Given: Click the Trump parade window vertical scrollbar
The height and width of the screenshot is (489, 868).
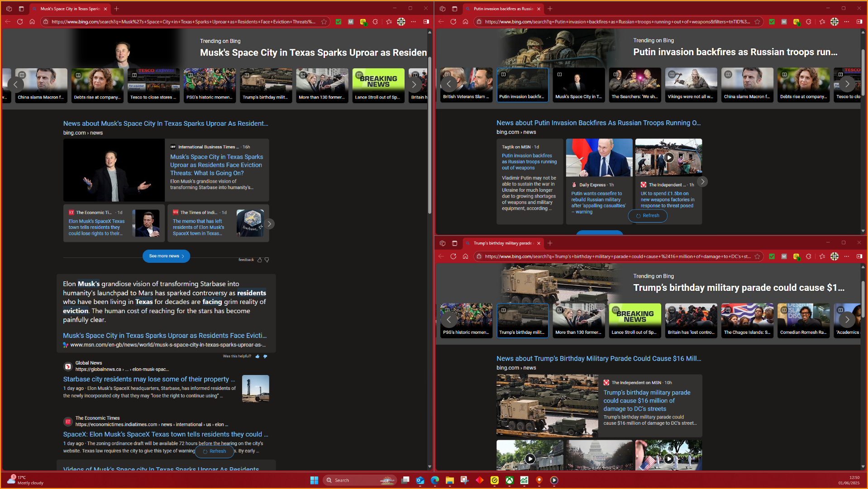Looking at the screenshot, I should (x=863, y=299).
